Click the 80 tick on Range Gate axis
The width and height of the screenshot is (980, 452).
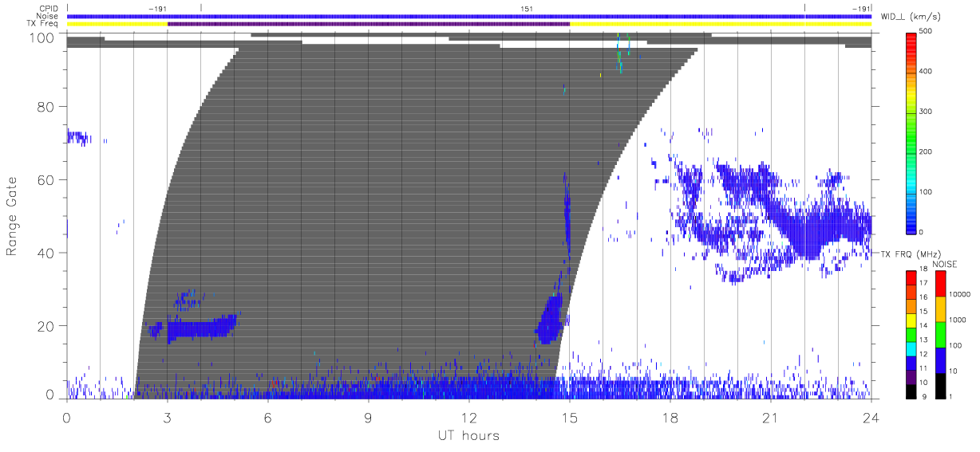point(45,106)
